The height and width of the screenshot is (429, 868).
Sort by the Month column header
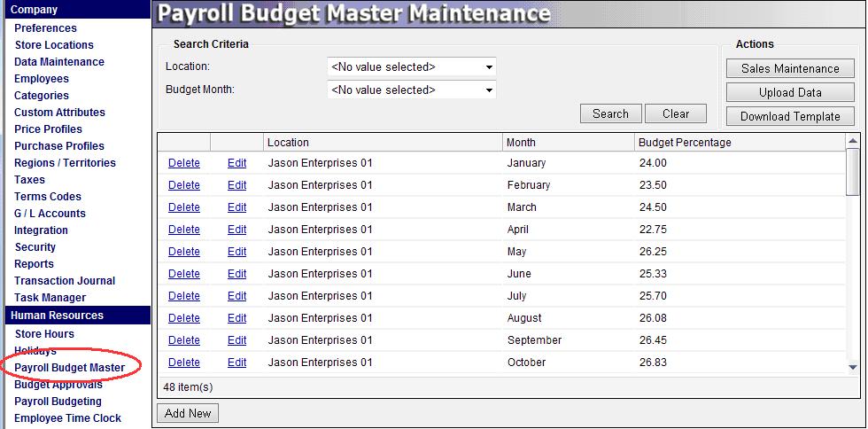point(521,142)
